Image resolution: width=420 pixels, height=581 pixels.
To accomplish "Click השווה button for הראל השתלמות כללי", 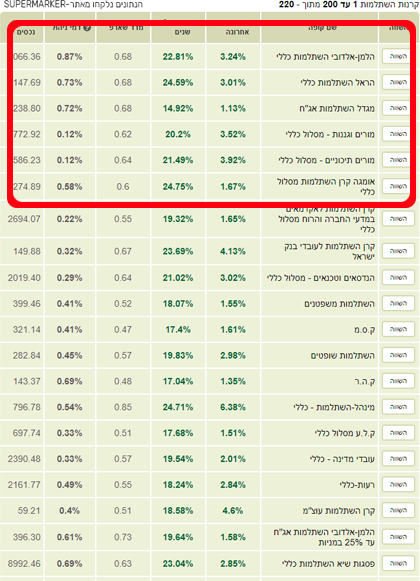I will coord(398,82).
